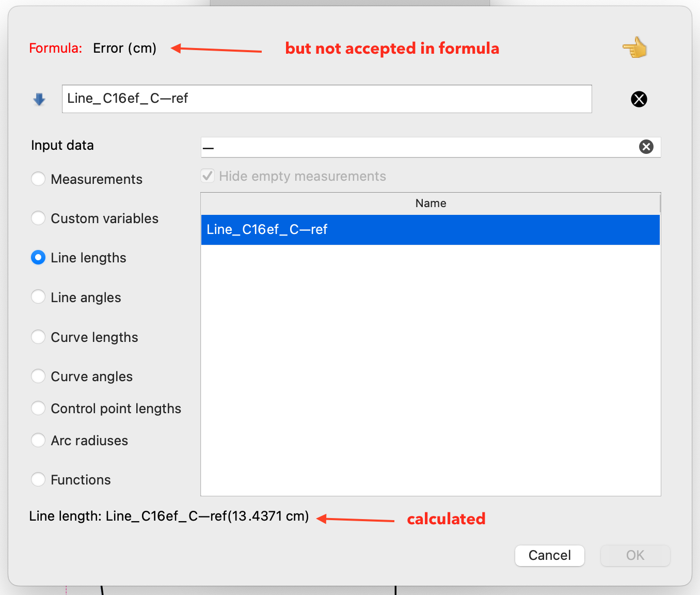Viewport: 700px width, 595px height.
Task: Click into the formula text field
Action: pos(326,99)
